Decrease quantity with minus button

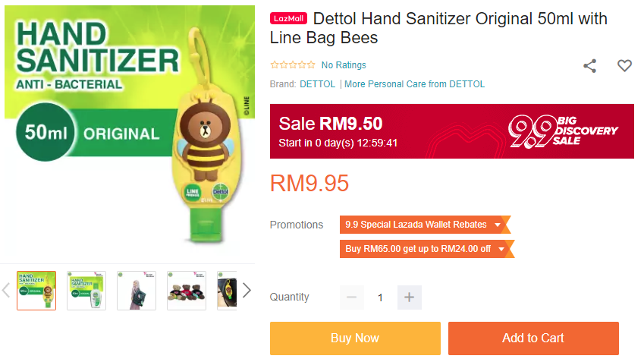click(351, 297)
